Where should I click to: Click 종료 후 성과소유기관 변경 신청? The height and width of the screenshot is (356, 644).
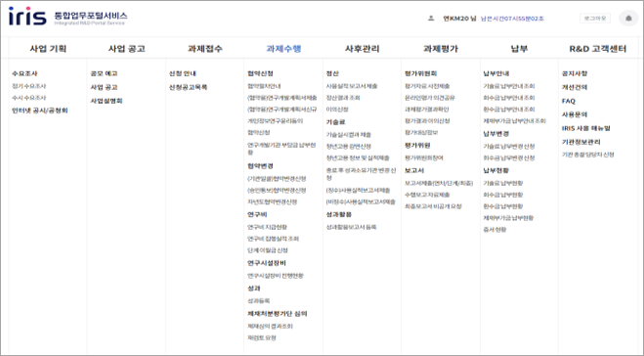point(361,173)
